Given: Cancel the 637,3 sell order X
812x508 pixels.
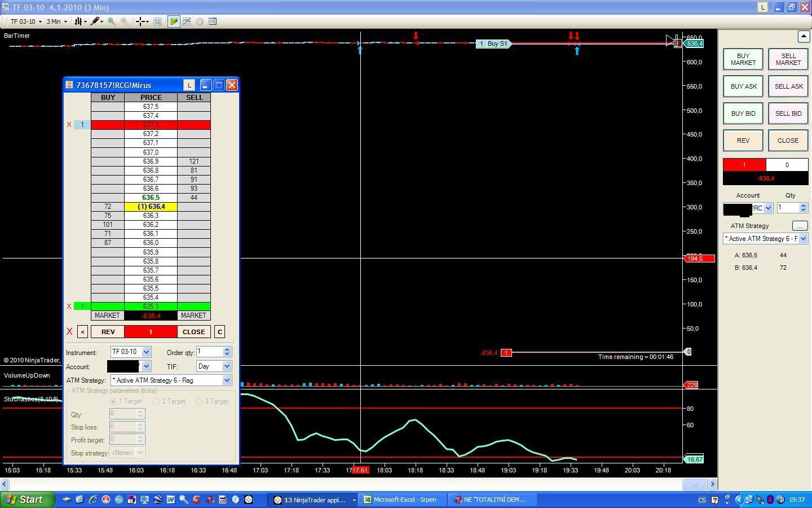Looking at the screenshot, I should click(69, 125).
